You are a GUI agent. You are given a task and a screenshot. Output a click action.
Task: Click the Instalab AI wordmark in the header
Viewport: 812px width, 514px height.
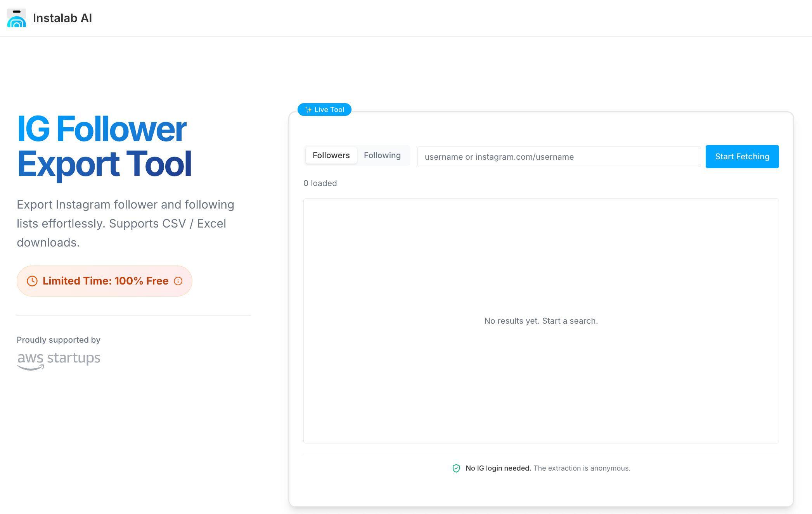(63, 18)
